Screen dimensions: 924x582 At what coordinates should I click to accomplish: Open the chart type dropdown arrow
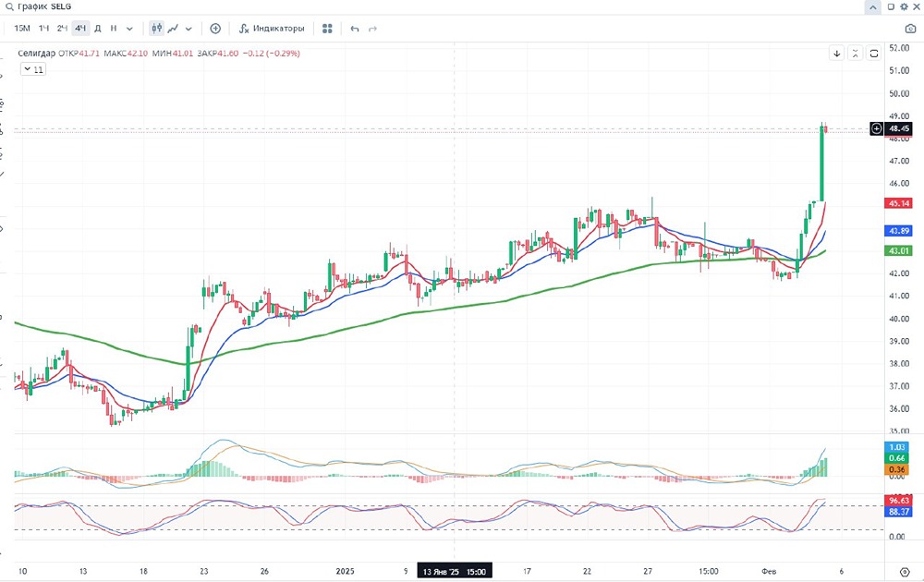pos(188,29)
